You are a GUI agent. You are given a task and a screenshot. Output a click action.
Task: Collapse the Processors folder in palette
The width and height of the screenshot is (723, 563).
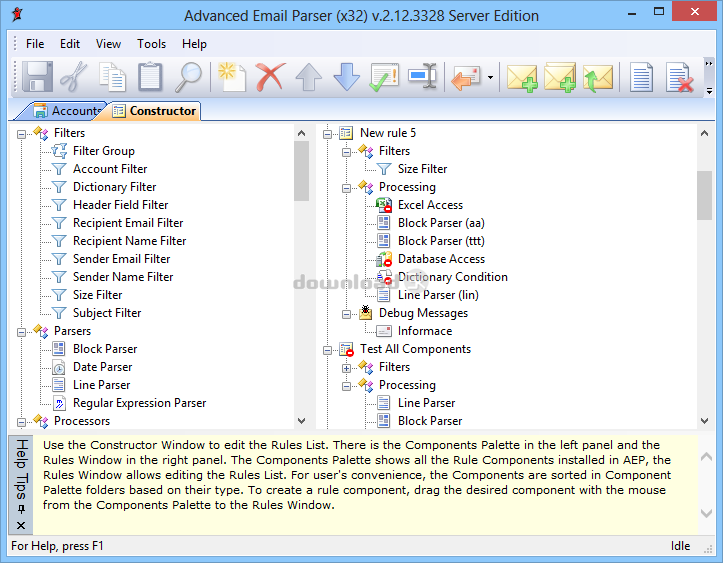click(x=21, y=422)
